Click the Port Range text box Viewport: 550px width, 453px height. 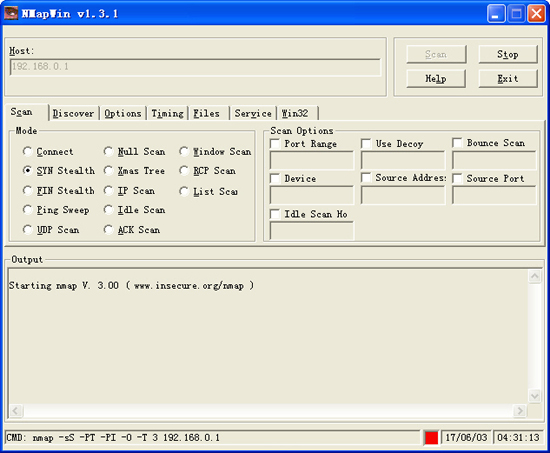pos(312,160)
